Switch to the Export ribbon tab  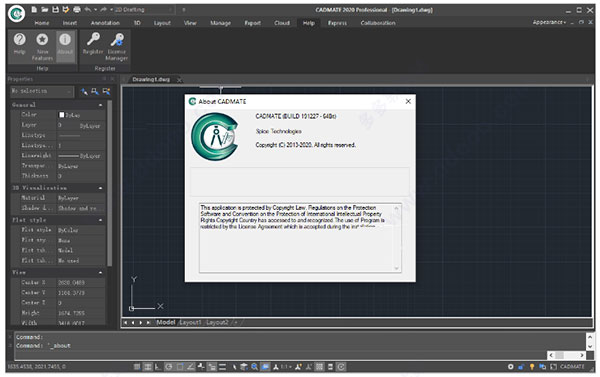pyautogui.click(x=253, y=23)
